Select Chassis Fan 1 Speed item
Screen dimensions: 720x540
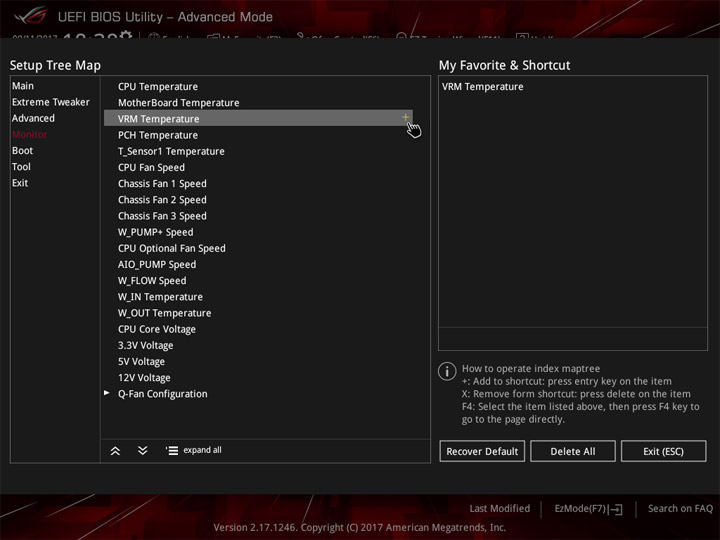click(x=162, y=184)
